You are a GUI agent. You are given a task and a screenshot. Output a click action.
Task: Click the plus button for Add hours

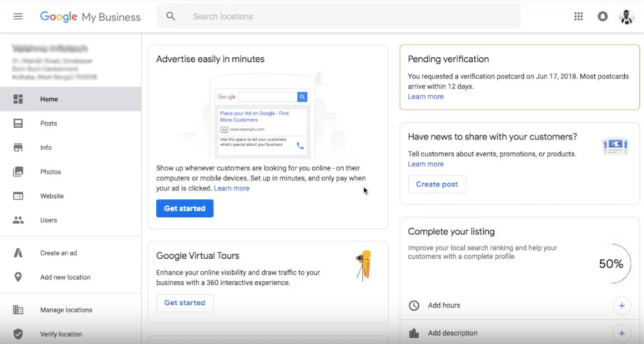point(622,306)
